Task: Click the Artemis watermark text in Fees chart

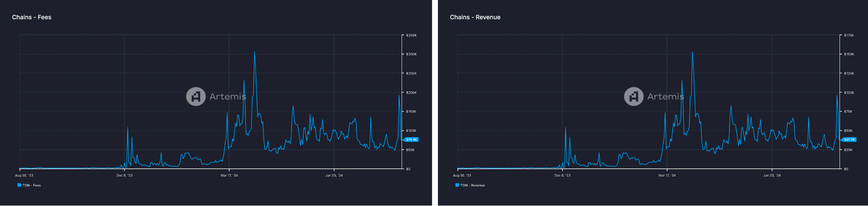Action: point(228,97)
